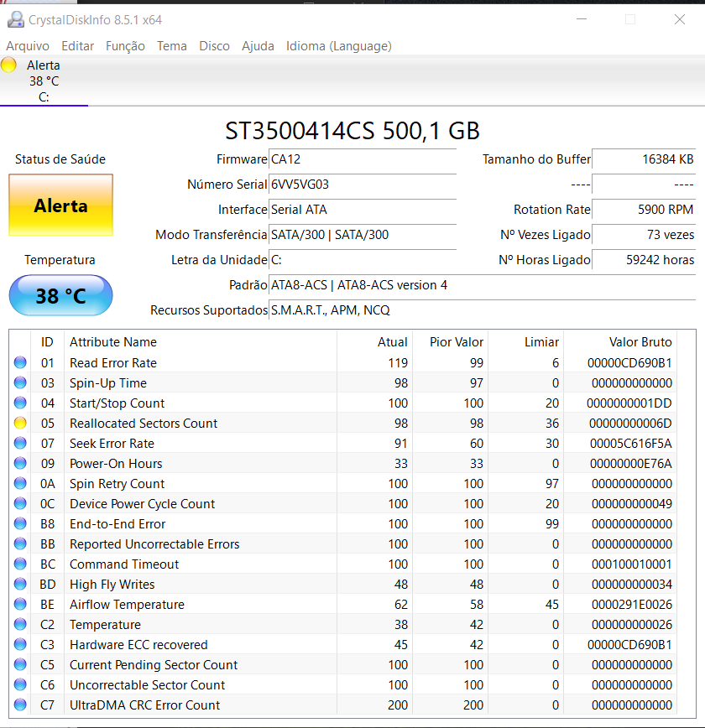
Task: Click status dot for High Fly Writes
Action: [x=20, y=584]
